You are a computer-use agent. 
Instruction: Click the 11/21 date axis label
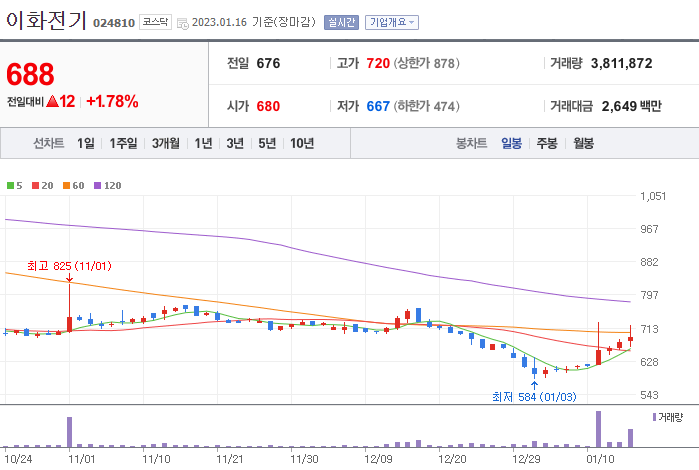[x=230, y=459]
